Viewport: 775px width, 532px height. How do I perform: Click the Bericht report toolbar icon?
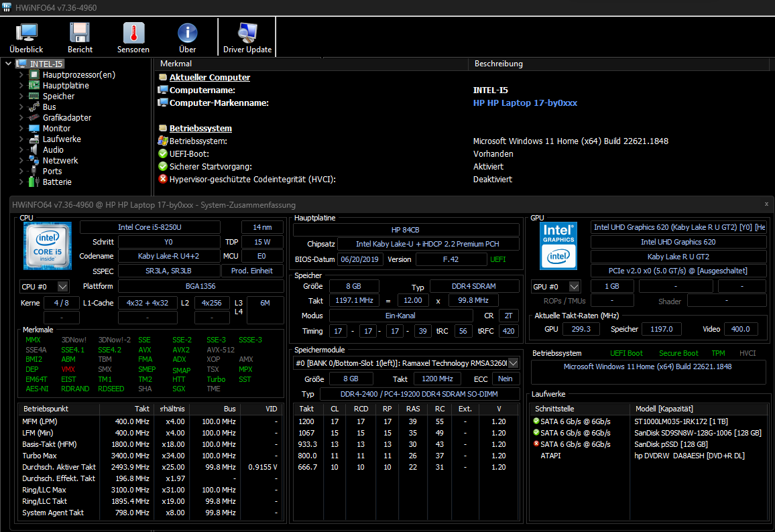point(80,38)
